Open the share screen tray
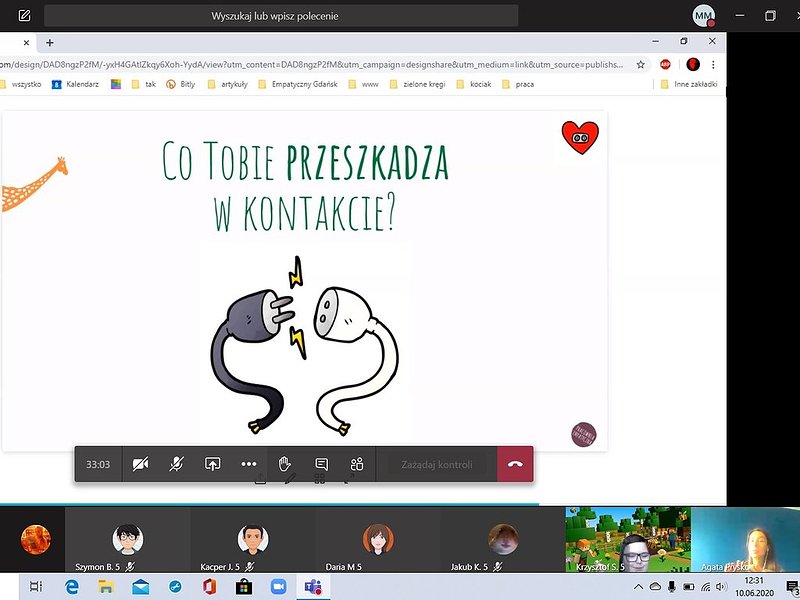 pyautogui.click(x=212, y=464)
